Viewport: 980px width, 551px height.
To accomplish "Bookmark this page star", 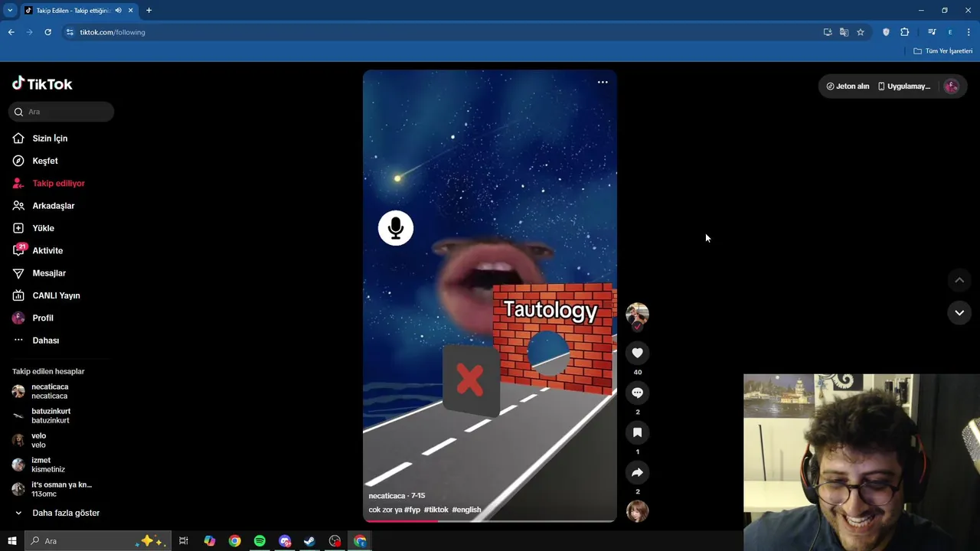I will pos(861,32).
